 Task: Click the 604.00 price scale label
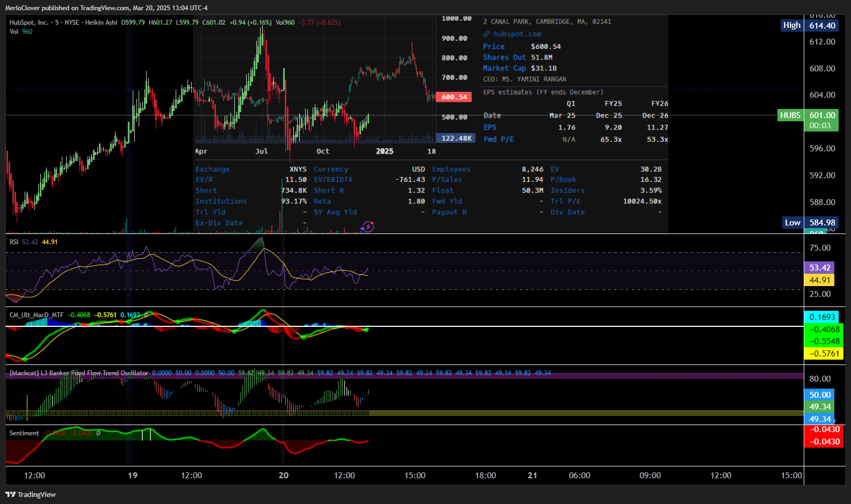[x=823, y=95]
